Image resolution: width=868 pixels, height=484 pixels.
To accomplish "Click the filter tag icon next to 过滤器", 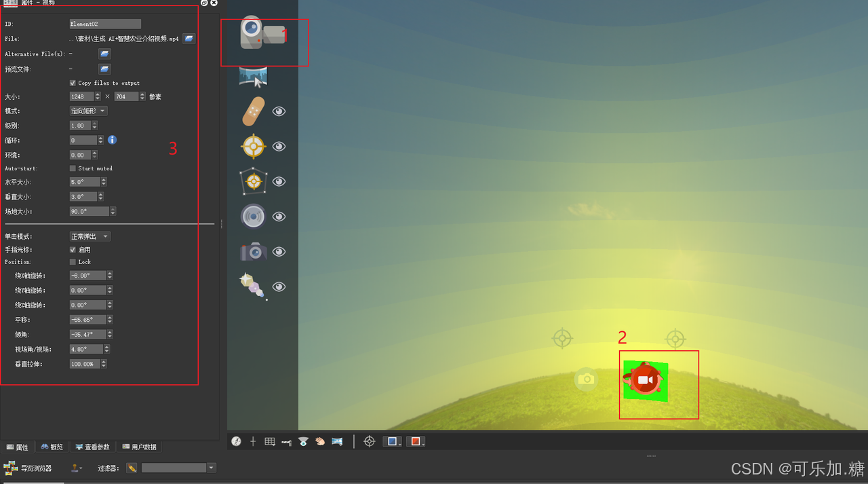I will [x=132, y=468].
